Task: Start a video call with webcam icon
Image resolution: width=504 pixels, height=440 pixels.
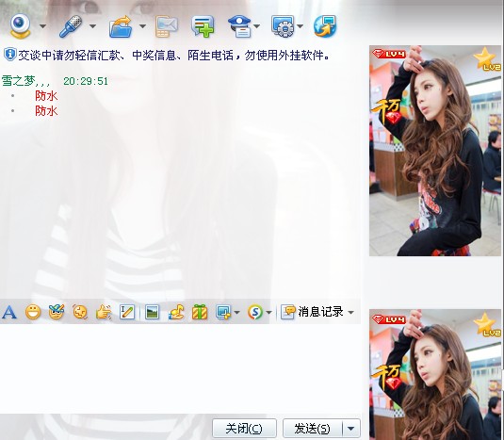Action: pos(20,25)
